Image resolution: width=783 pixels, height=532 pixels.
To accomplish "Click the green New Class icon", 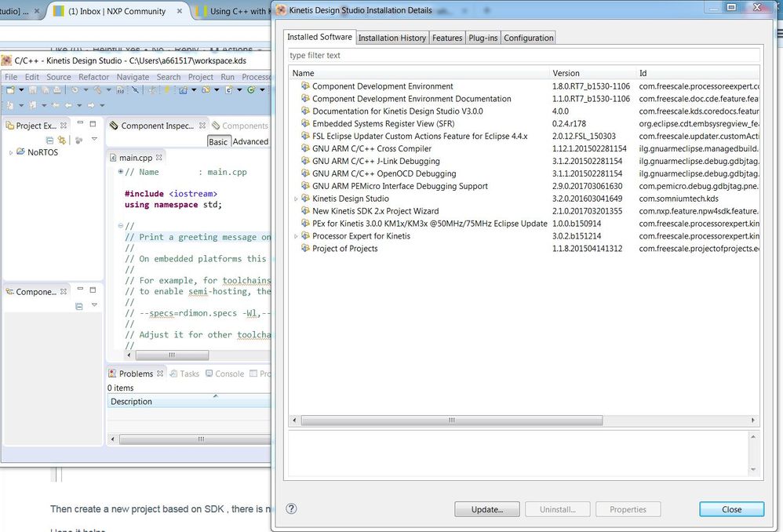I will tap(251, 90).
